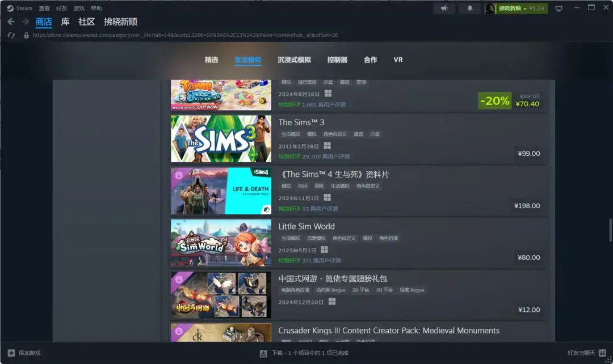Open the 查看 menu
Image resolution: width=613 pixels, height=364 pixels.
tap(44, 8)
